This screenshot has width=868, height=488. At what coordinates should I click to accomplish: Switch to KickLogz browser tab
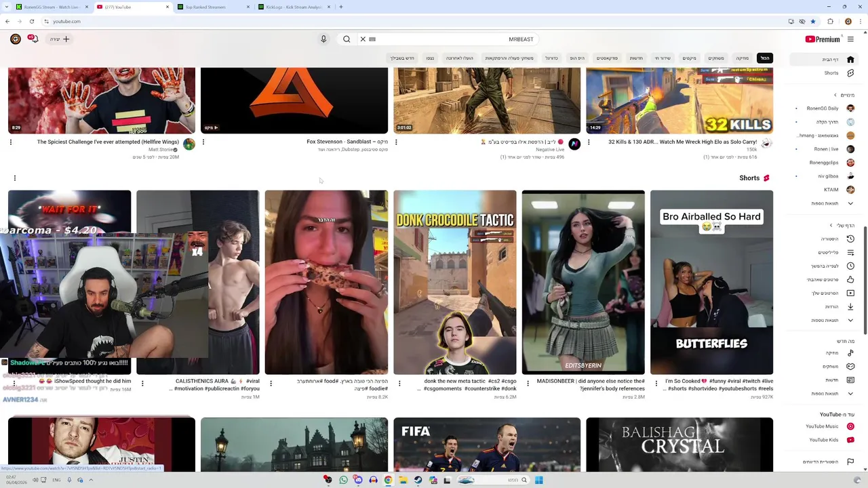[x=294, y=7]
